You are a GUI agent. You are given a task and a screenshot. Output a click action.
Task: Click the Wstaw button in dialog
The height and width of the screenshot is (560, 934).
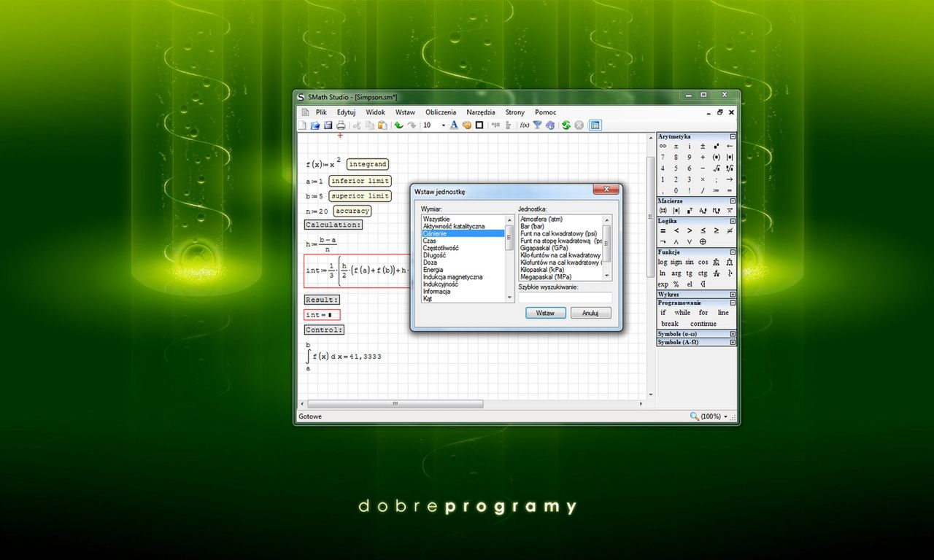coord(546,313)
